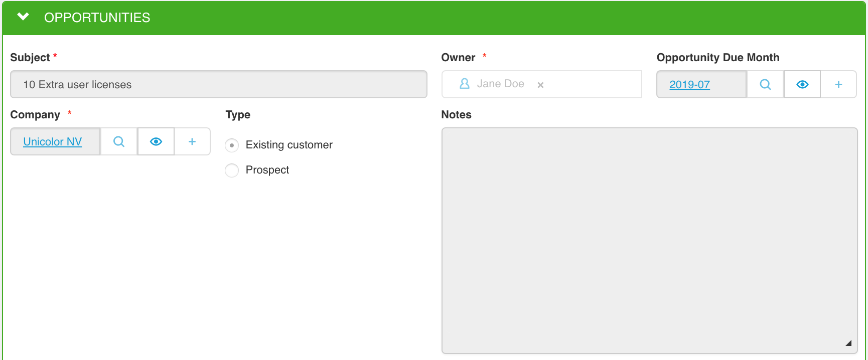Click the Company field label
The height and width of the screenshot is (360, 868).
[x=35, y=115]
